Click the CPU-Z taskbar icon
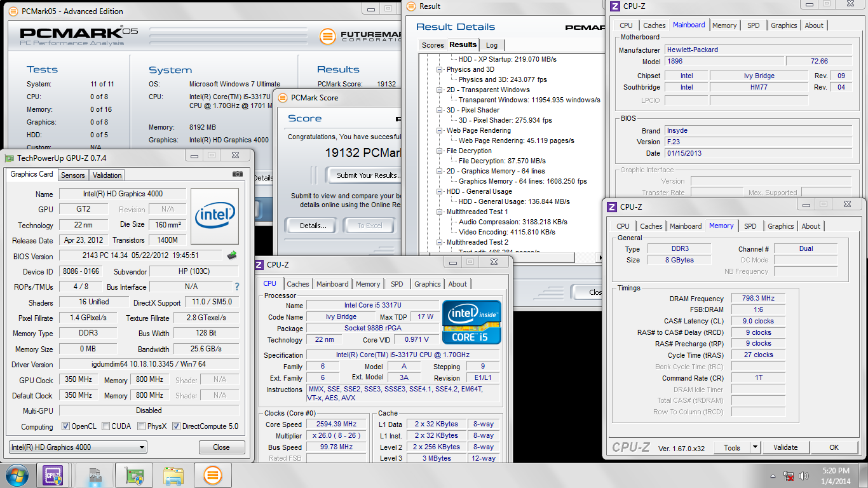The height and width of the screenshot is (488, 868). [53, 475]
